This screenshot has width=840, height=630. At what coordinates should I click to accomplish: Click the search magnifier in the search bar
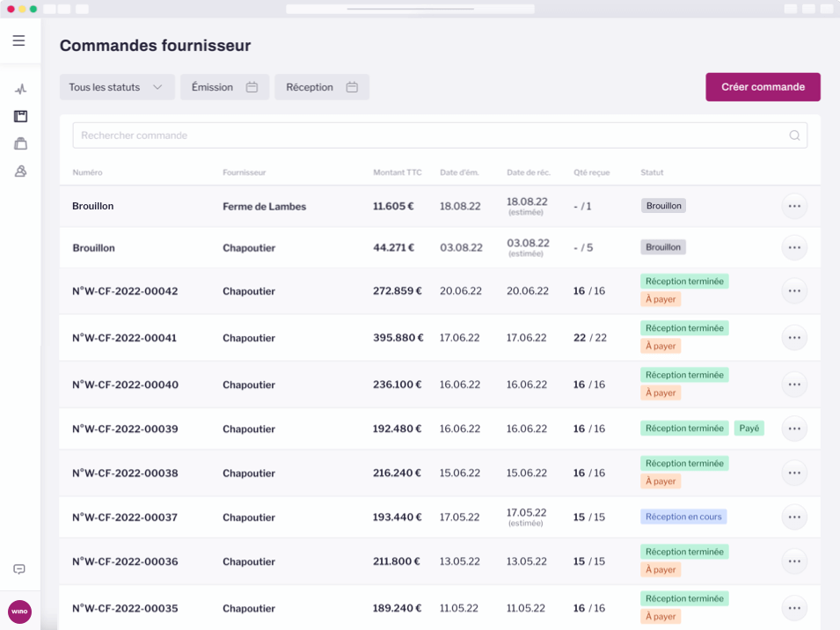tap(793, 135)
